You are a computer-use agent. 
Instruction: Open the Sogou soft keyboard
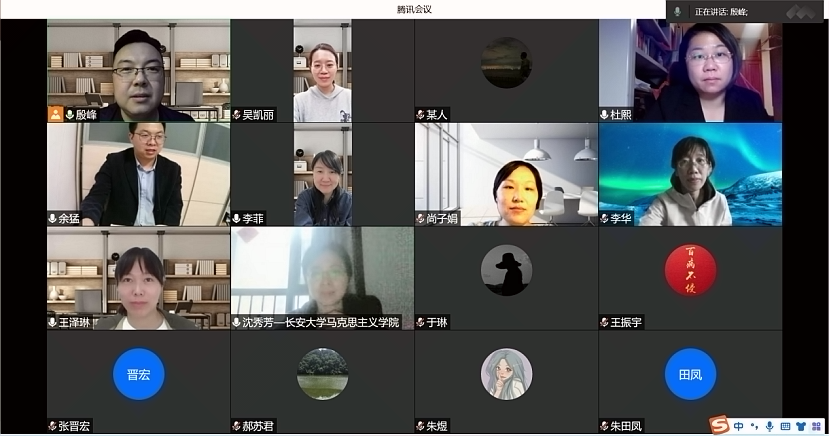tap(786, 426)
